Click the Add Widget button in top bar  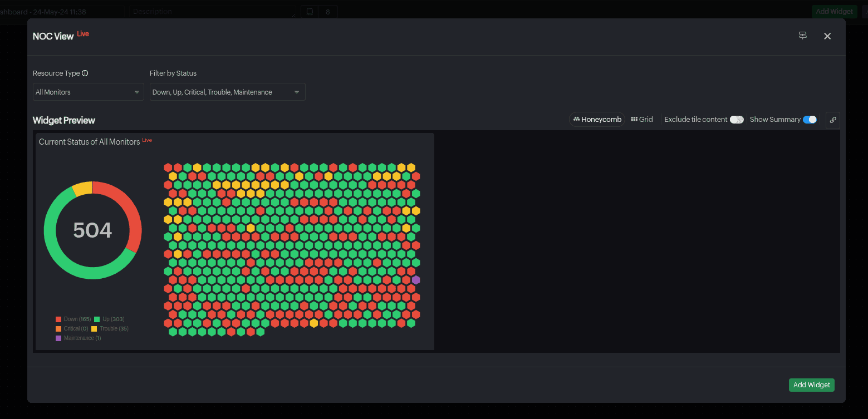click(833, 12)
